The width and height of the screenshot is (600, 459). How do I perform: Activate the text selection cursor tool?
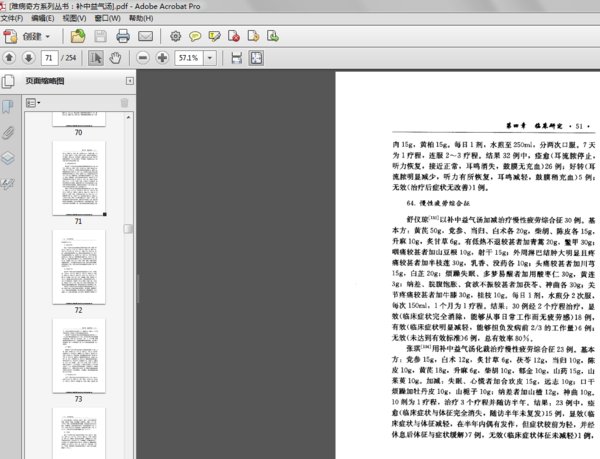(x=98, y=58)
